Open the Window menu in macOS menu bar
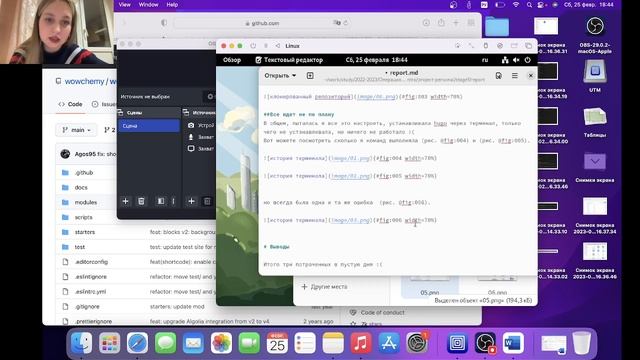Screen dimensions: 640x360 [148, 4]
